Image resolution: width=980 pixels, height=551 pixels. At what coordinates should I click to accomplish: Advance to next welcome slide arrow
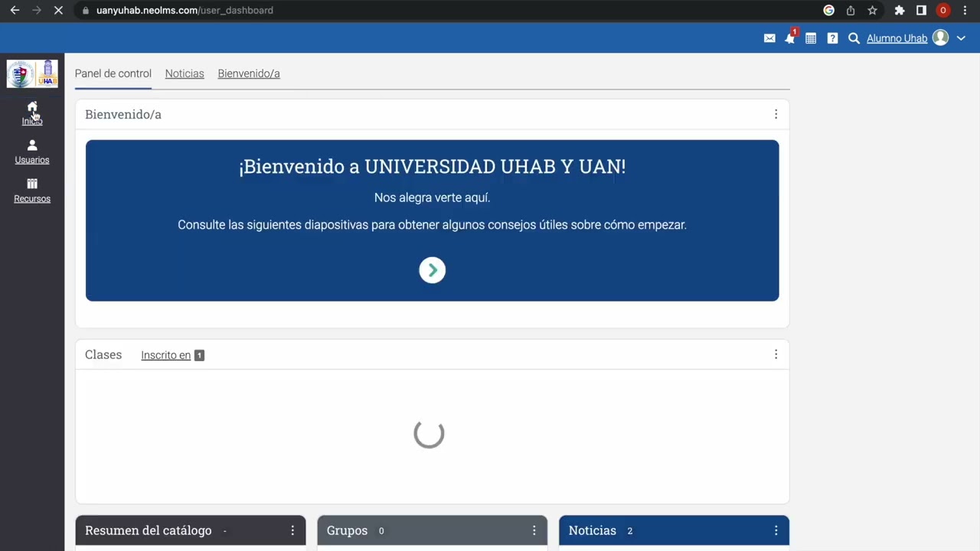(x=432, y=270)
